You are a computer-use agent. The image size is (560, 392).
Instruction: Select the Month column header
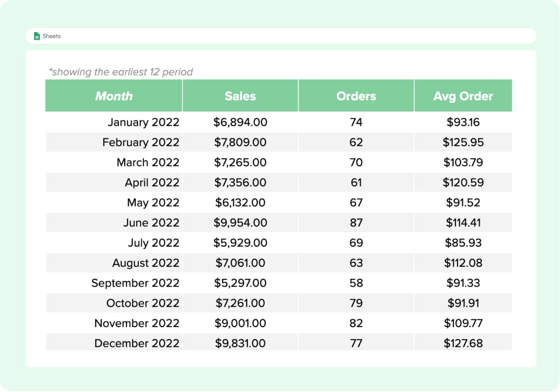click(114, 96)
